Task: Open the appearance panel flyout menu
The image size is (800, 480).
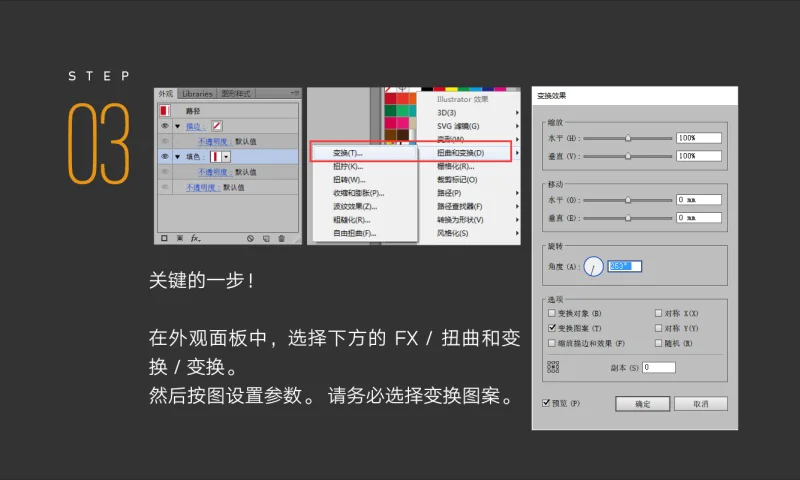Action: click(x=294, y=93)
